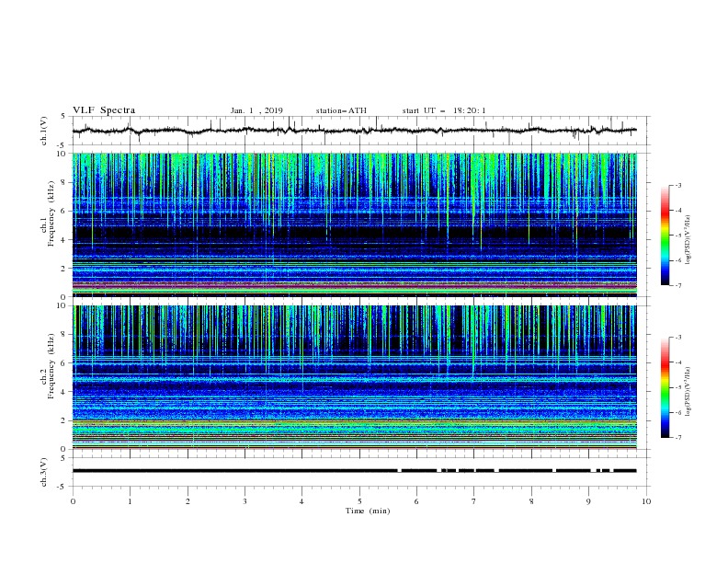Click the ch.1 "Frequency (kHz)" axis label

point(51,214)
